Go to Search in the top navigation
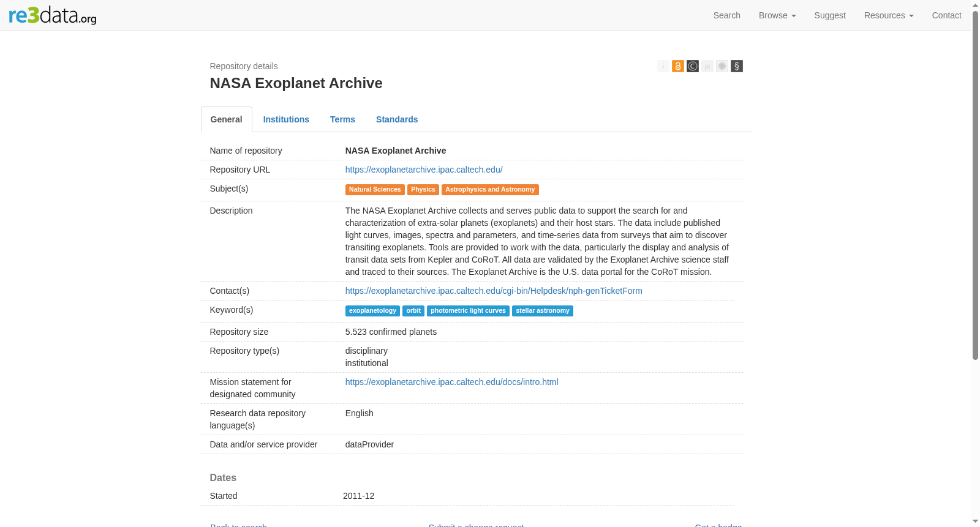Image resolution: width=980 pixels, height=527 pixels. pyautogui.click(x=727, y=15)
